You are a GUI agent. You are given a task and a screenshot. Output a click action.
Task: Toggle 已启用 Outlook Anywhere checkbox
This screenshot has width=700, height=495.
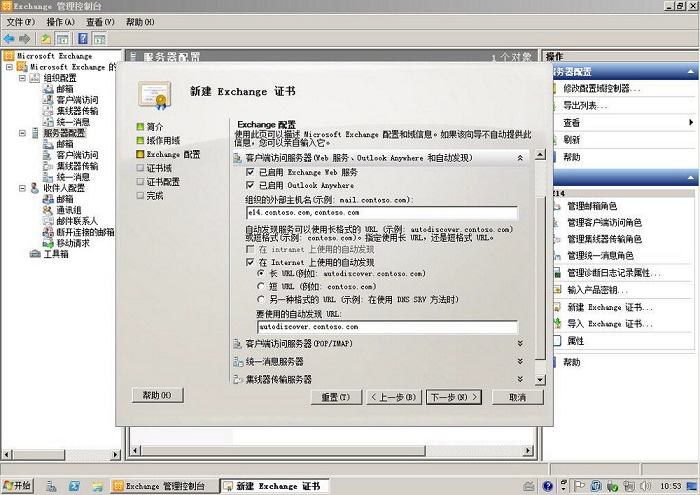(x=250, y=185)
